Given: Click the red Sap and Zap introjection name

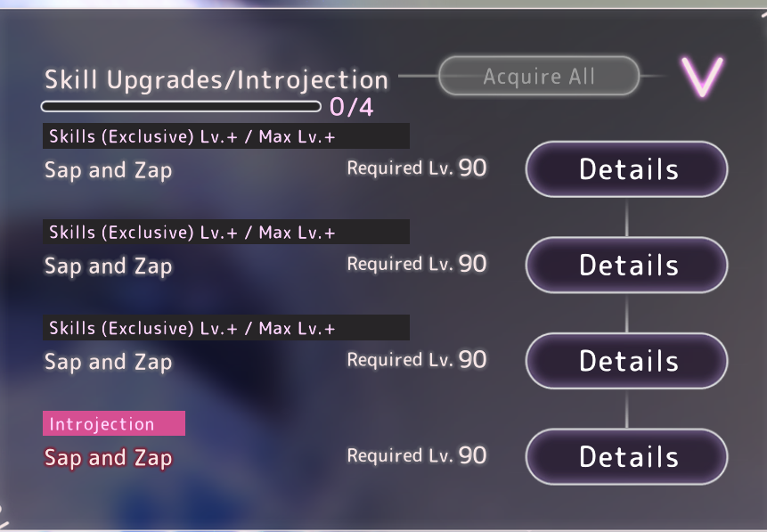Looking at the screenshot, I should pos(108,458).
